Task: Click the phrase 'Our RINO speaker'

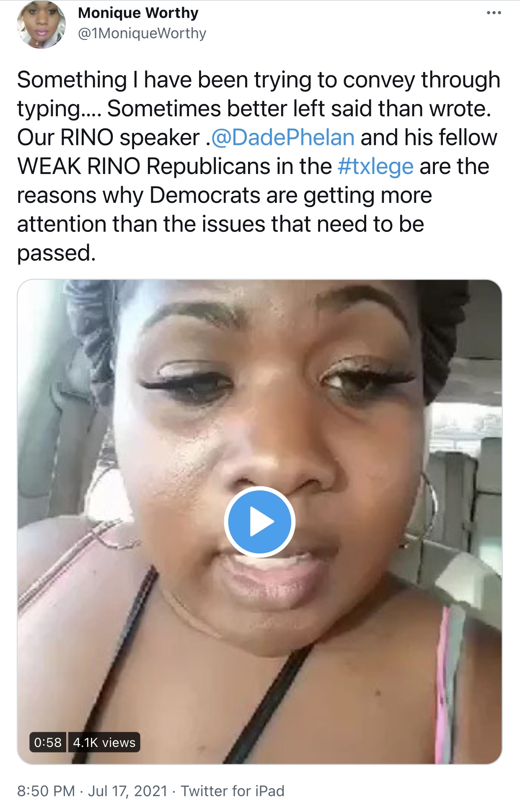Action: 109,137
